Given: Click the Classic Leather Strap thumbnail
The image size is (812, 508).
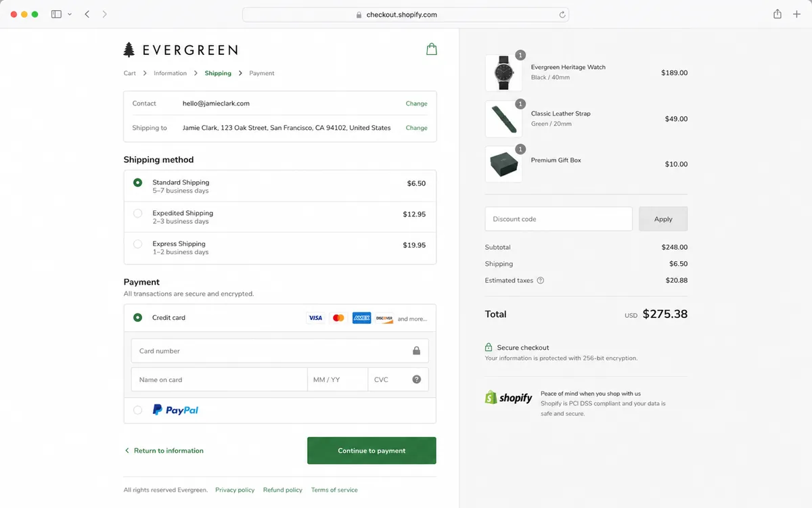Looking at the screenshot, I should click(x=503, y=119).
